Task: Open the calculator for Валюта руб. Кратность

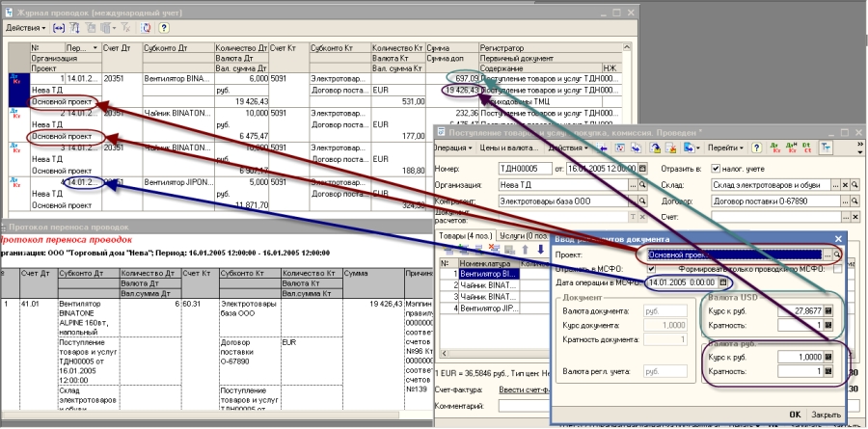Action: (x=828, y=371)
